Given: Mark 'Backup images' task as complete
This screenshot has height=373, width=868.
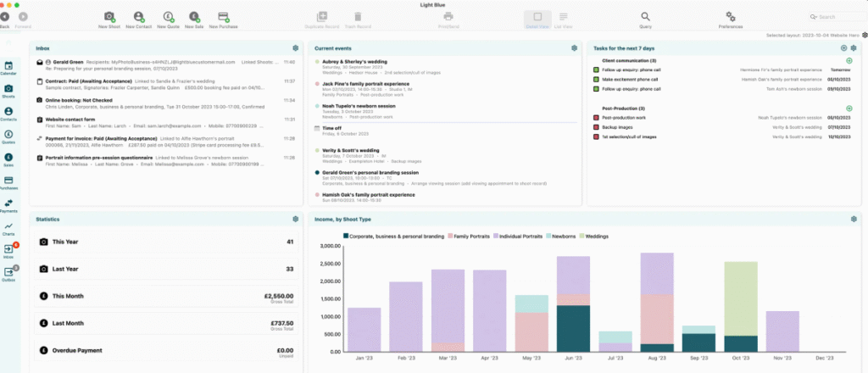Looking at the screenshot, I should point(597,126).
